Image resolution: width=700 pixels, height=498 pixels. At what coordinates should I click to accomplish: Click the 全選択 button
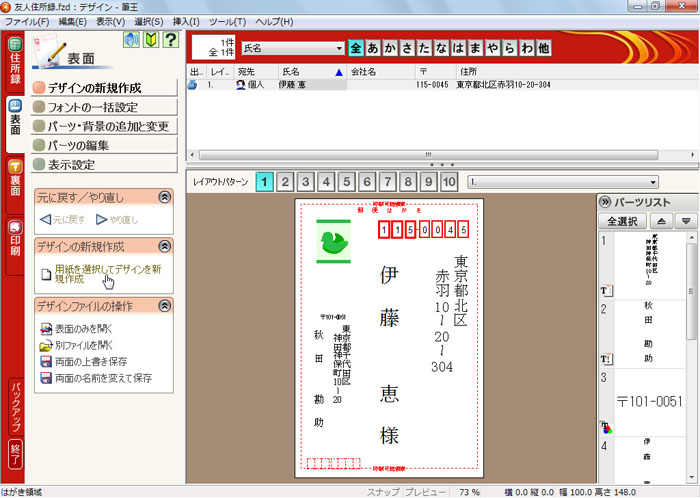click(x=622, y=220)
